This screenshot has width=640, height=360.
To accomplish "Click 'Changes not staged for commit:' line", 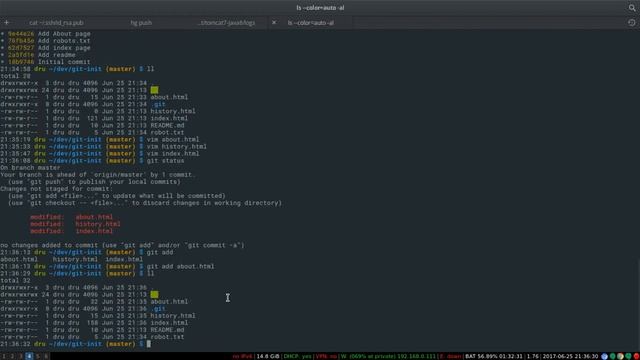I will pos(56,189).
